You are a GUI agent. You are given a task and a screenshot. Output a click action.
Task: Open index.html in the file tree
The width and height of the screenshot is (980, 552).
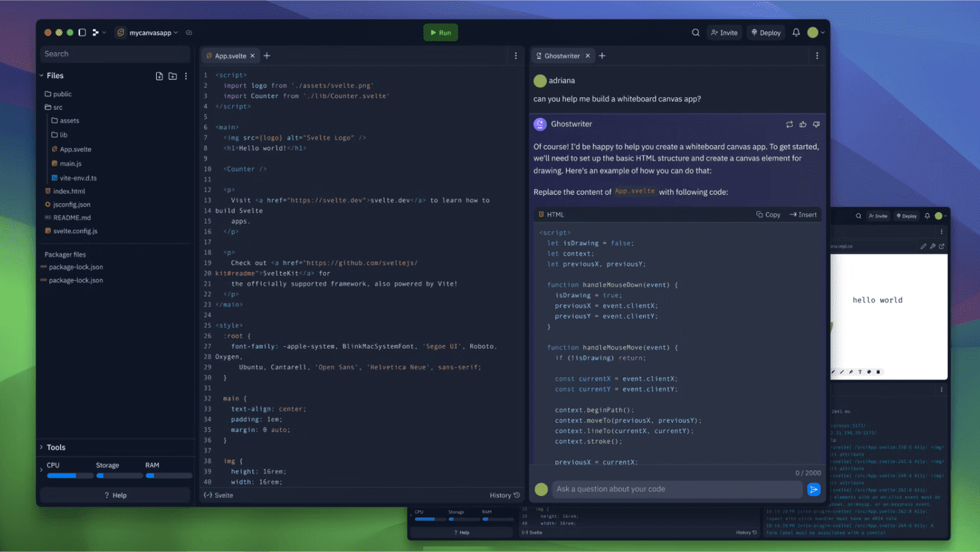(x=64, y=191)
